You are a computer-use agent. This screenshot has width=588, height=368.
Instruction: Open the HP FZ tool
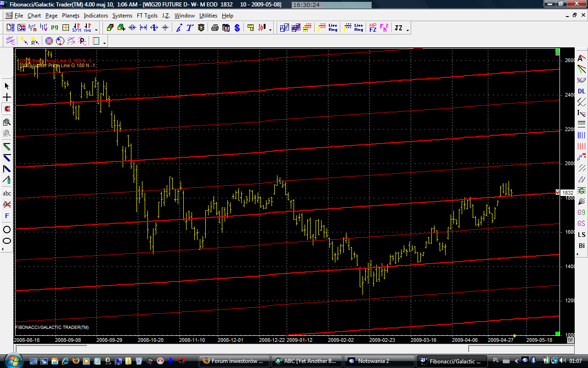[x=373, y=28]
